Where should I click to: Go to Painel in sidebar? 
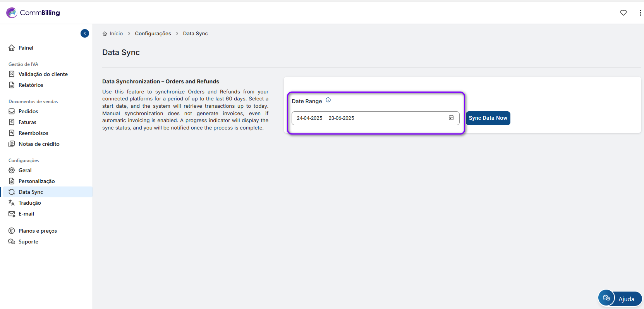(26, 48)
